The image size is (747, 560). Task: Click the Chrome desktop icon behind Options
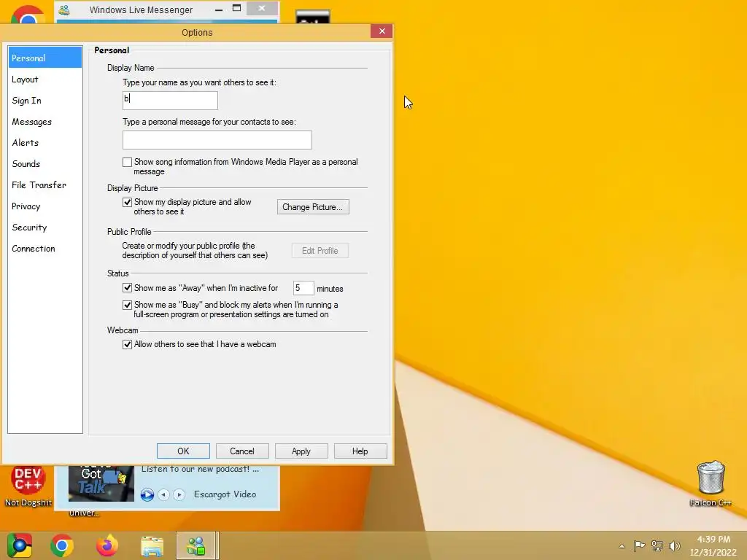point(28,15)
